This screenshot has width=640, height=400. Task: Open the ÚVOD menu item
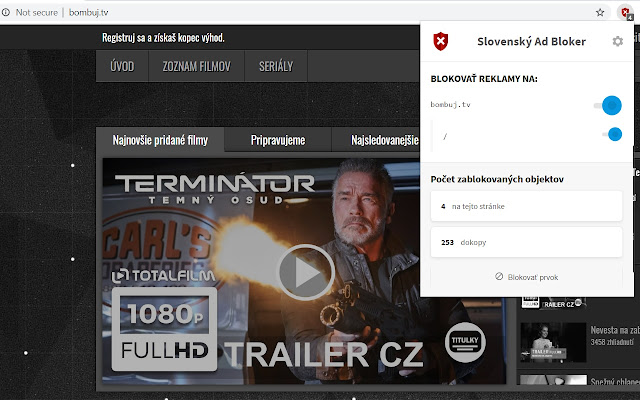(122, 66)
